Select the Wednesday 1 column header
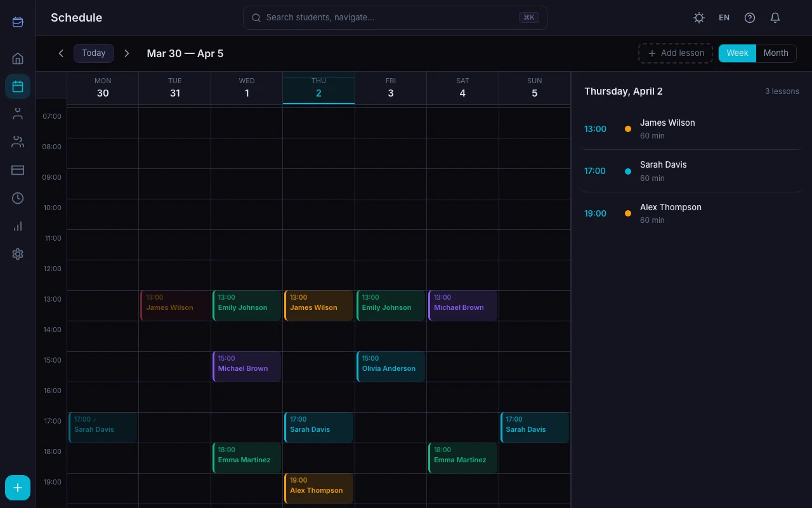The height and width of the screenshot is (508, 812). click(x=247, y=88)
